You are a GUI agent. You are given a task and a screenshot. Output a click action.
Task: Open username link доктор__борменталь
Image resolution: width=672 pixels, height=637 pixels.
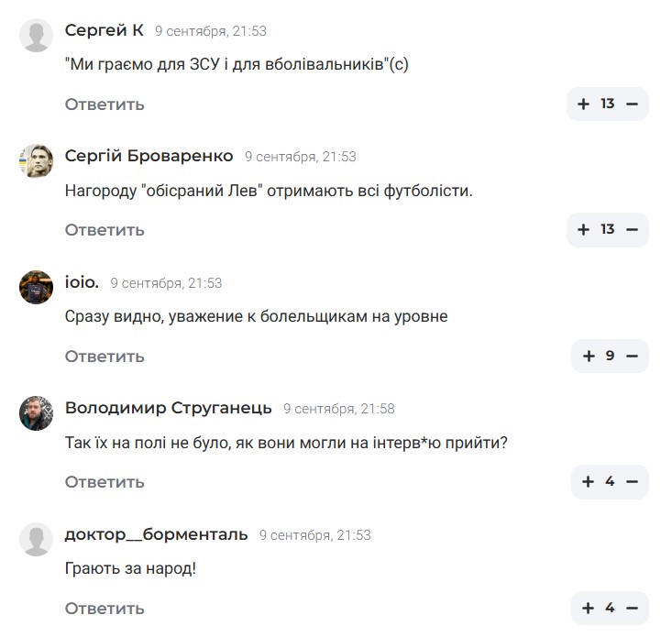pyautogui.click(x=156, y=534)
